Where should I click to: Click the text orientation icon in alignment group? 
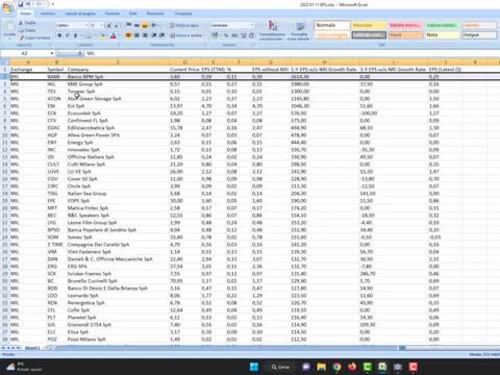tap(155, 25)
